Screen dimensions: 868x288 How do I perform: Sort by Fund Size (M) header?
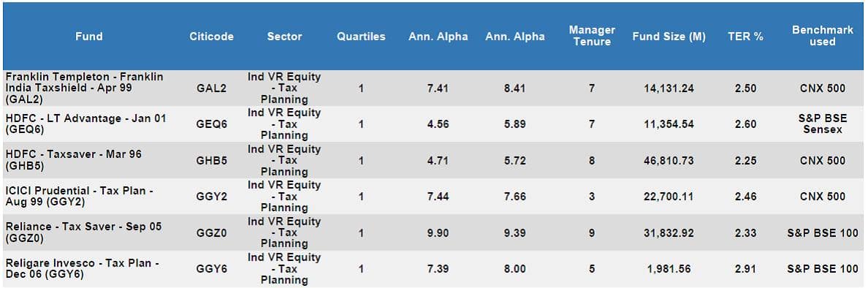click(669, 37)
